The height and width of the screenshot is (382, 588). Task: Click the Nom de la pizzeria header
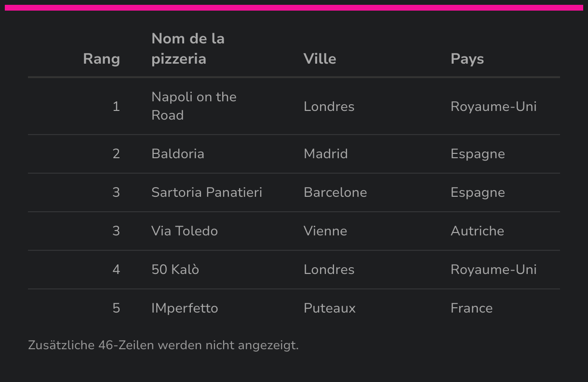click(x=188, y=49)
